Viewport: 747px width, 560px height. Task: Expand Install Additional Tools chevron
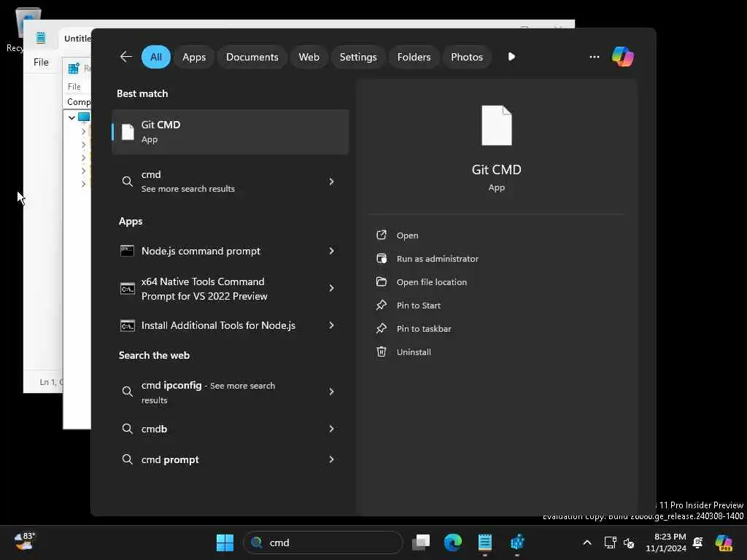(331, 325)
